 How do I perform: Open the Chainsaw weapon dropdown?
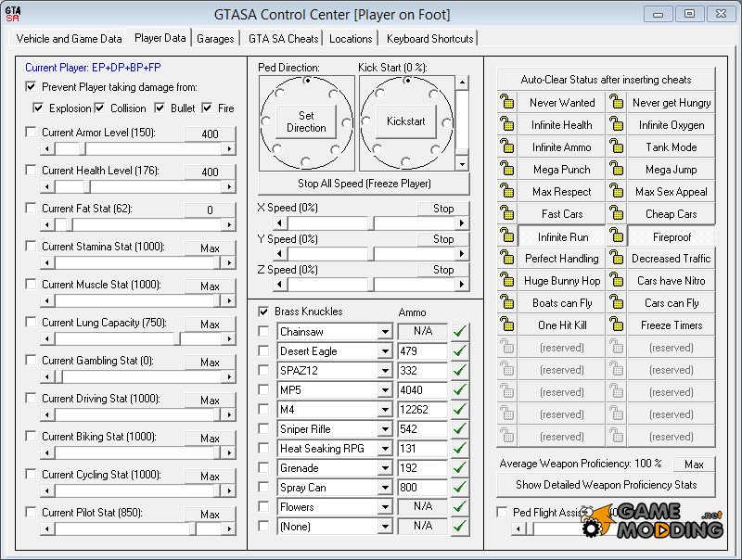click(x=385, y=332)
